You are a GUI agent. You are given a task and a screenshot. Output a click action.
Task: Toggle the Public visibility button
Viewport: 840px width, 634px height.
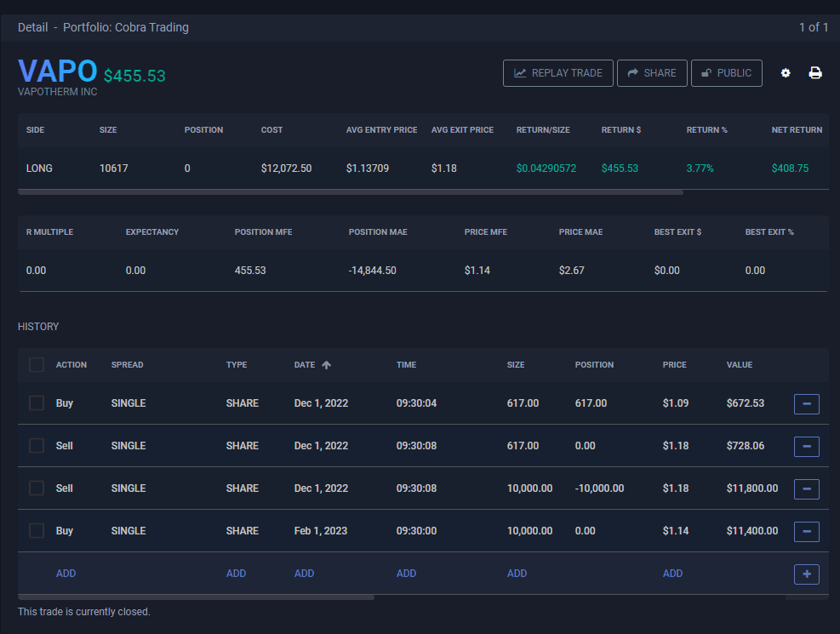click(726, 73)
